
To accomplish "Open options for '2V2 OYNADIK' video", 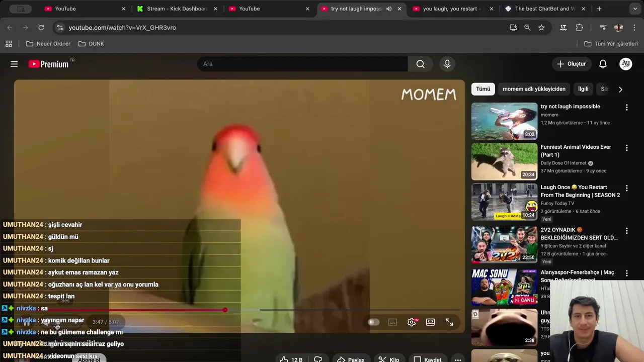I will (x=626, y=231).
